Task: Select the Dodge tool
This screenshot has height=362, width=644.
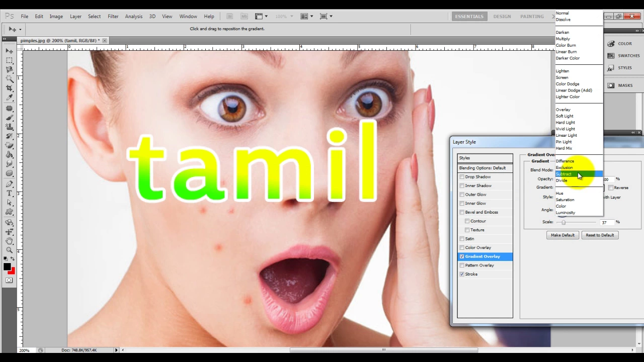Action: [9, 173]
